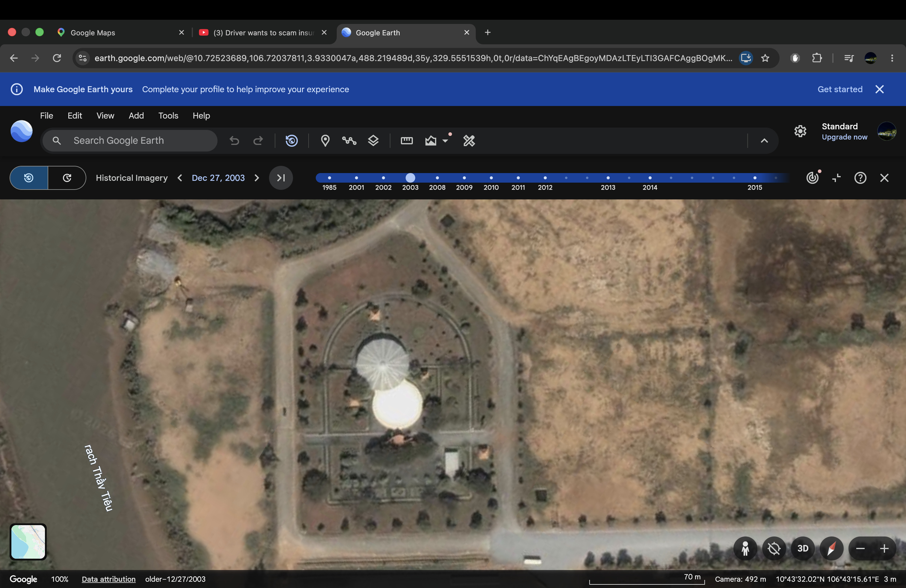Collapse the toolbar with the up chevron
906x588 pixels.
coord(764,141)
